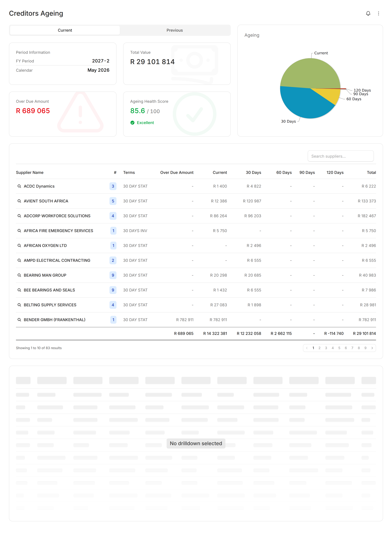
Task: Click AVIENT SOUTH AFRICA total R 133 373
Action: (367, 201)
